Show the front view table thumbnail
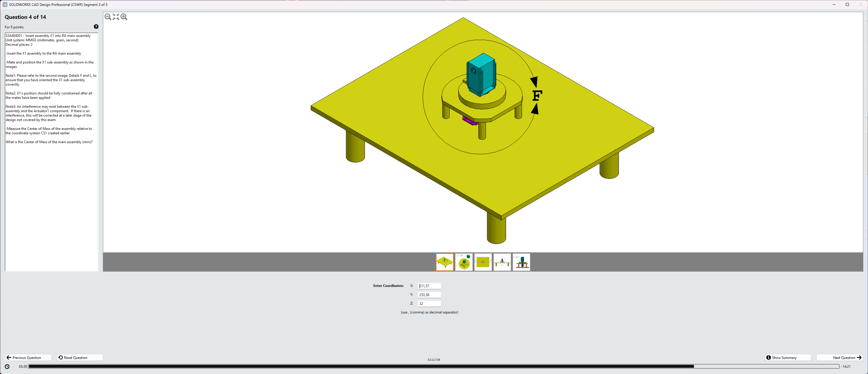This screenshot has height=374, width=868. pyautogui.click(x=502, y=262)
